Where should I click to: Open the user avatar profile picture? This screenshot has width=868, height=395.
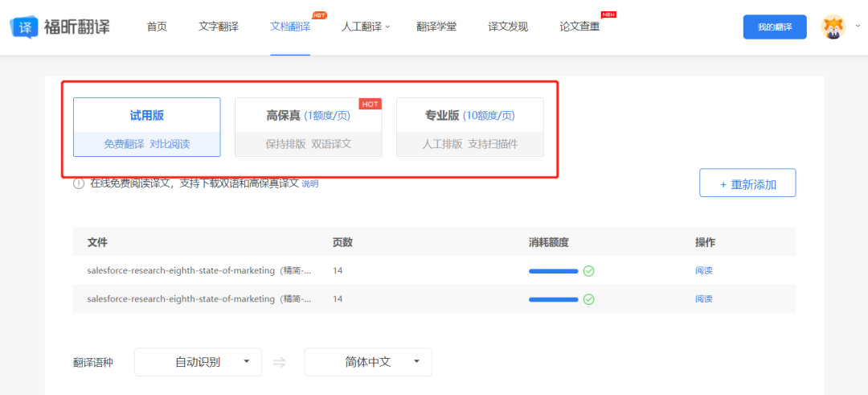[833, 27]
